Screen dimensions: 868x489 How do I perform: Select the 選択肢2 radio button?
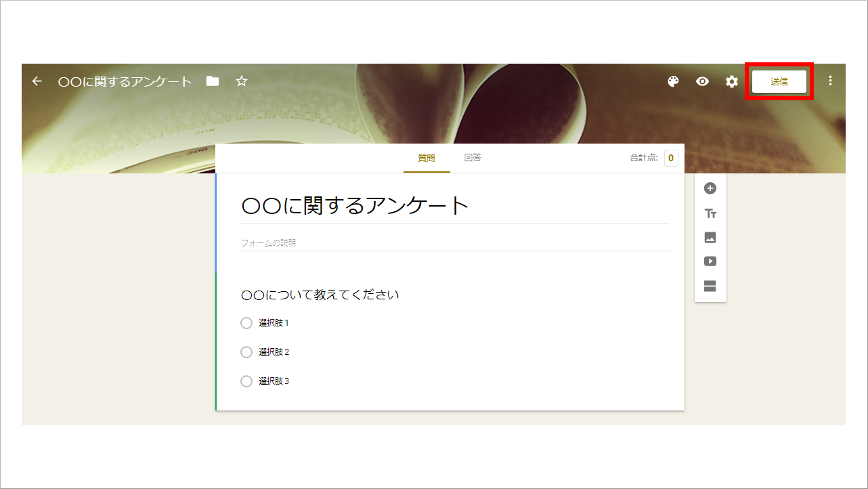246,352
